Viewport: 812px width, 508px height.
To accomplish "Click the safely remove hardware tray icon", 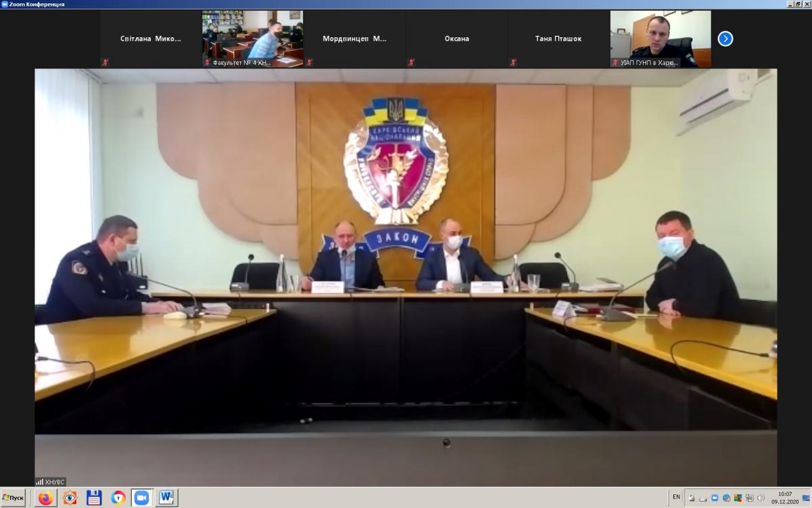I will [703, 499].
